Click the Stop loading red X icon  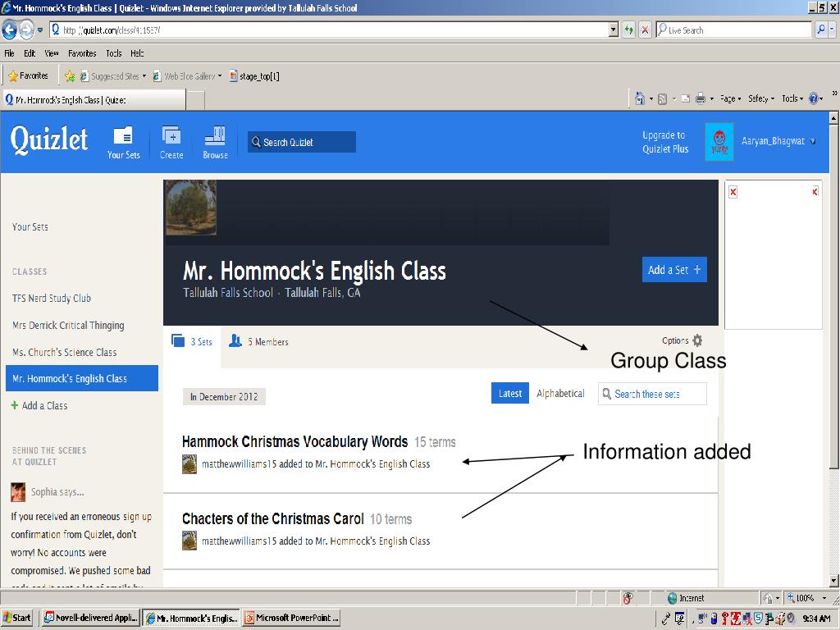pos(645,30)
